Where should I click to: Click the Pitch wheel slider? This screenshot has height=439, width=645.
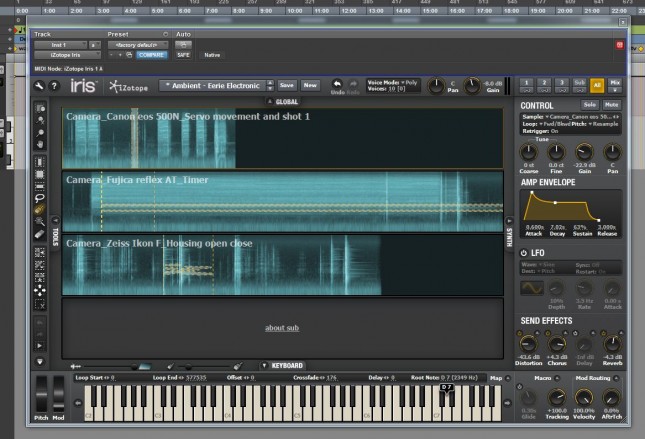click(42, 394)
